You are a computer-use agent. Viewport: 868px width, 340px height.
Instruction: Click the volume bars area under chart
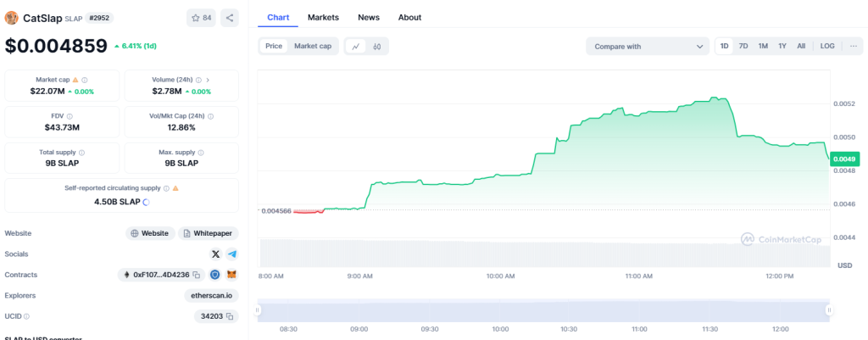[545, 253]
